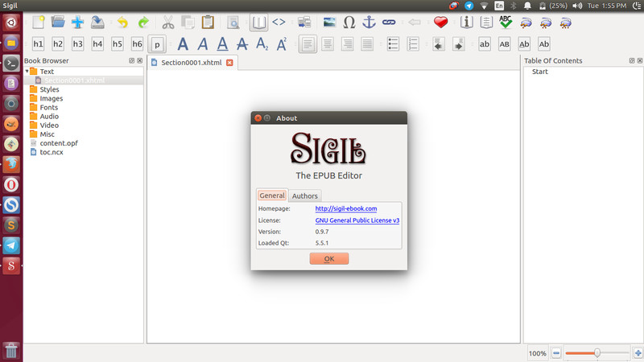Toggle strikethrough text formatting
Image resolution: width=644 pixels, height=362 pixels.
click(242, 44)
